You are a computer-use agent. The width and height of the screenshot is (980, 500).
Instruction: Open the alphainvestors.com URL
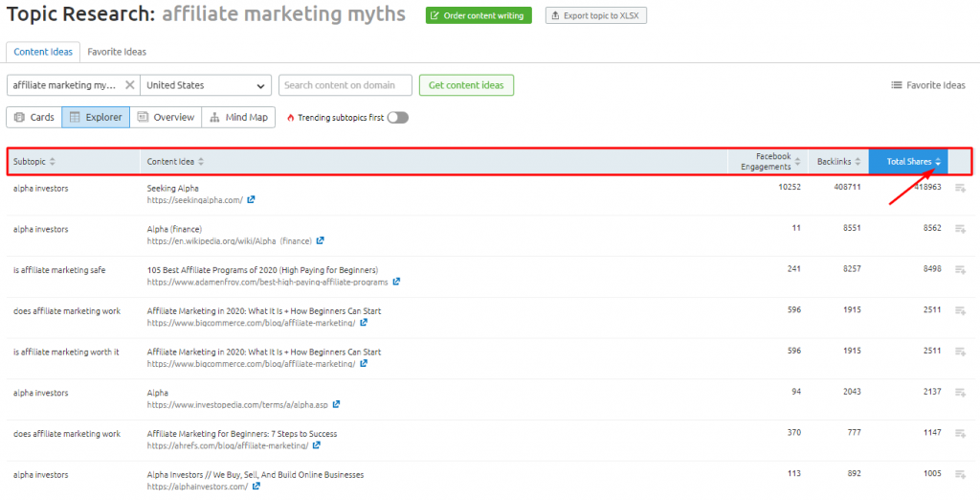coord(197,487)
